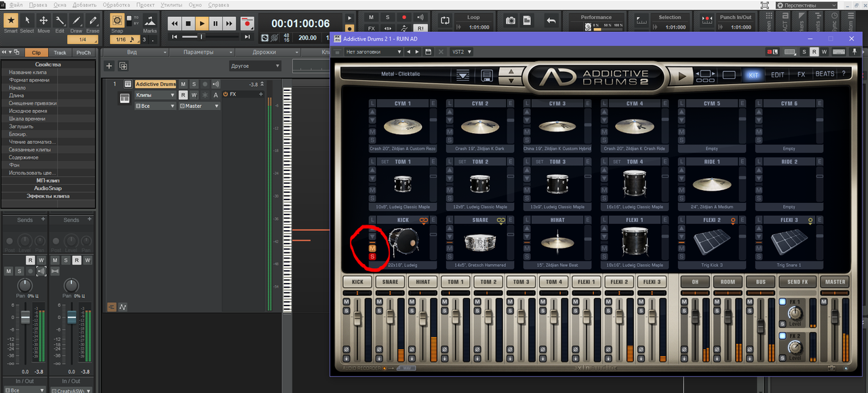Mute the Addictive Drums track

click(x=183, y=84)
